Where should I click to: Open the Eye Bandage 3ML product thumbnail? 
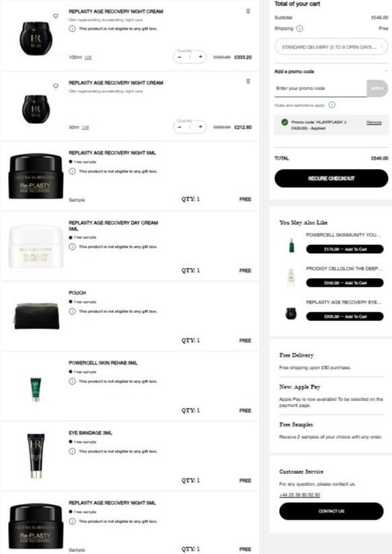pyautogui.click(x=36, y=456)
